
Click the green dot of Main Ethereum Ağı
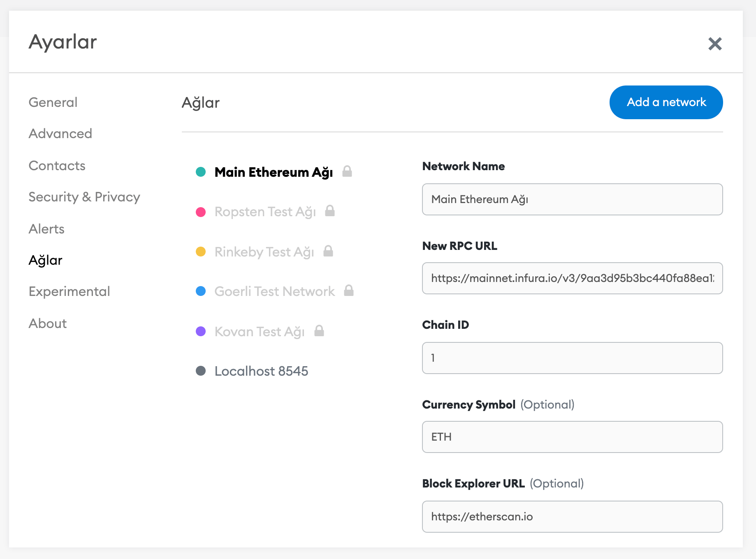click(201, 172)
